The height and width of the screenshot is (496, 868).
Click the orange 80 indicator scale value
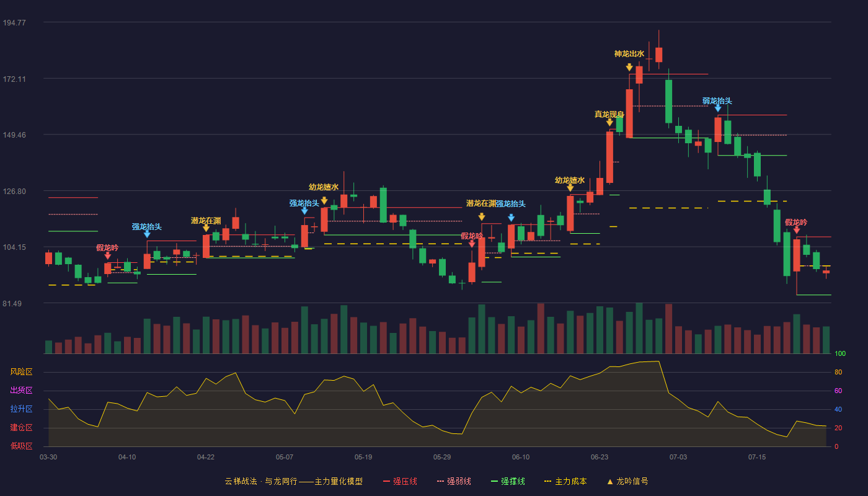838,372
